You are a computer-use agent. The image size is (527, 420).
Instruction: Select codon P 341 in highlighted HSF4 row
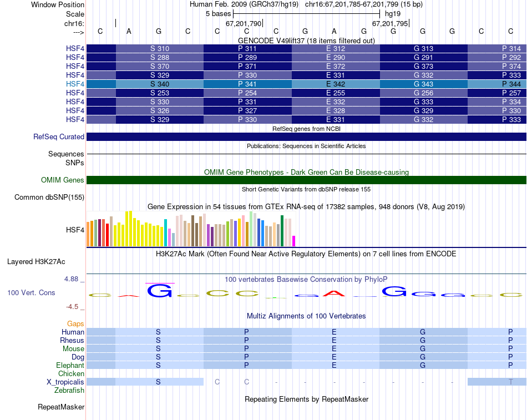click(x=247, y=84)
